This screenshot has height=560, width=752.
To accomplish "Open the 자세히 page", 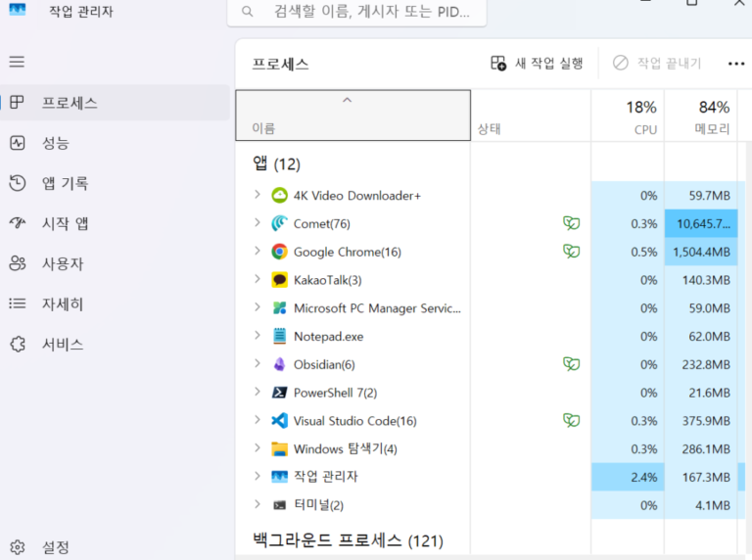I will click(x=116, y=303).
